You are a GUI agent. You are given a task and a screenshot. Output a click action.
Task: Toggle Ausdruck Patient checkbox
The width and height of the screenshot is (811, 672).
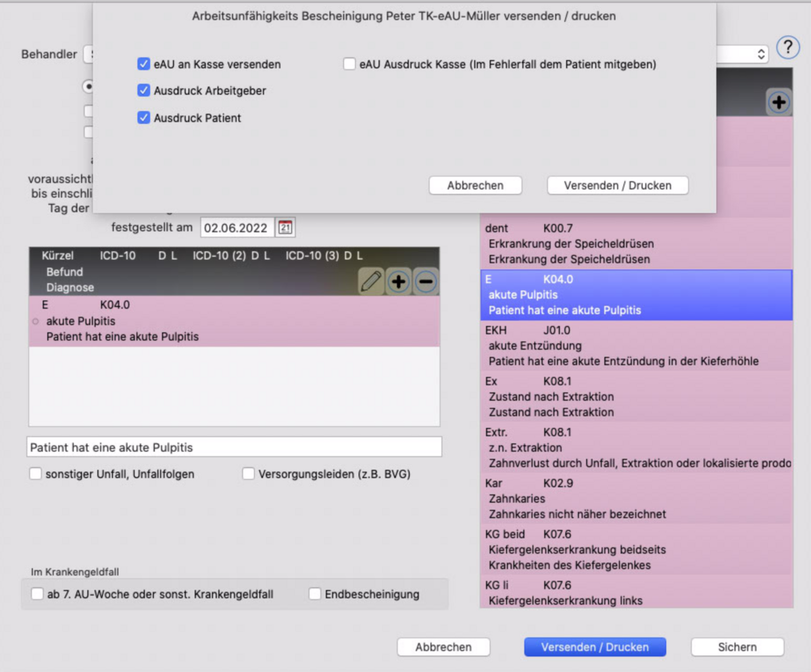tap(143, 118)
